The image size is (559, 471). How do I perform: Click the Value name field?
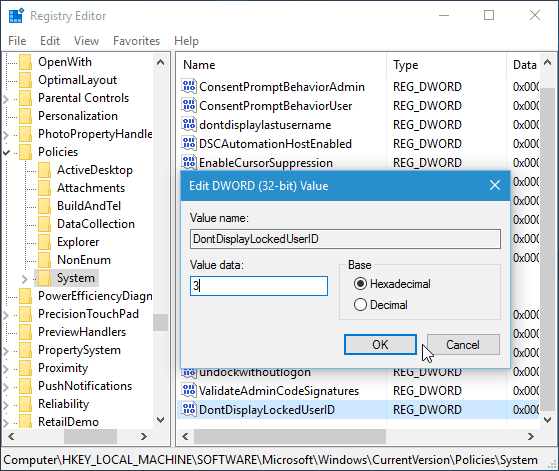point(345,239)
